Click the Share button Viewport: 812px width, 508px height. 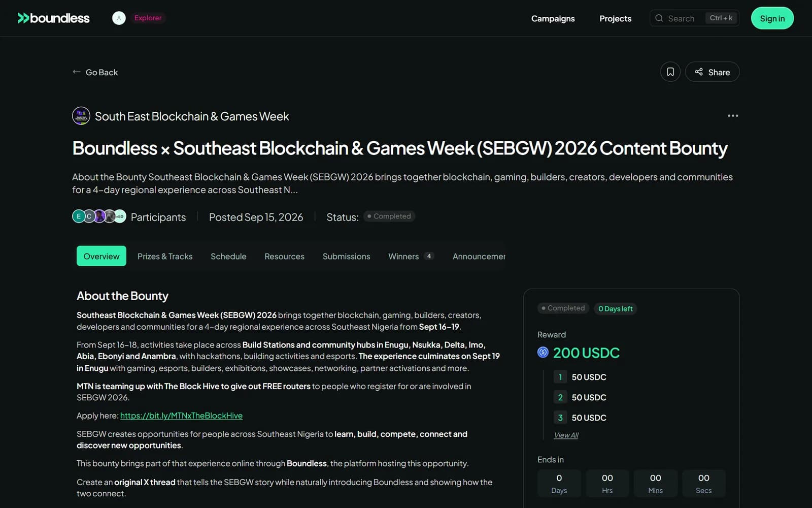pos(712,72)
